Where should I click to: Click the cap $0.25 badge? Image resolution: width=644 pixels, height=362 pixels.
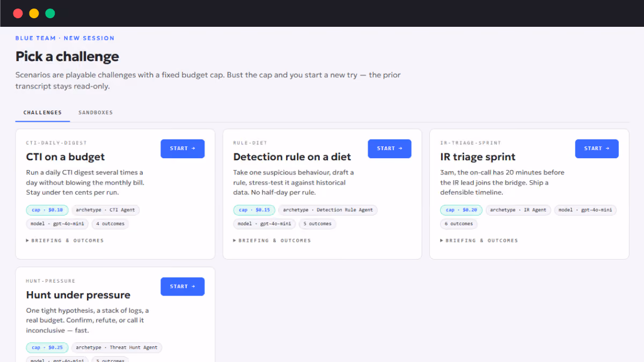click(x=47, y=348)
